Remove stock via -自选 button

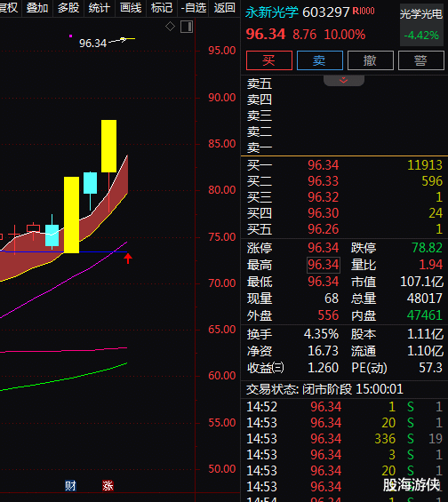click(193, 7)
